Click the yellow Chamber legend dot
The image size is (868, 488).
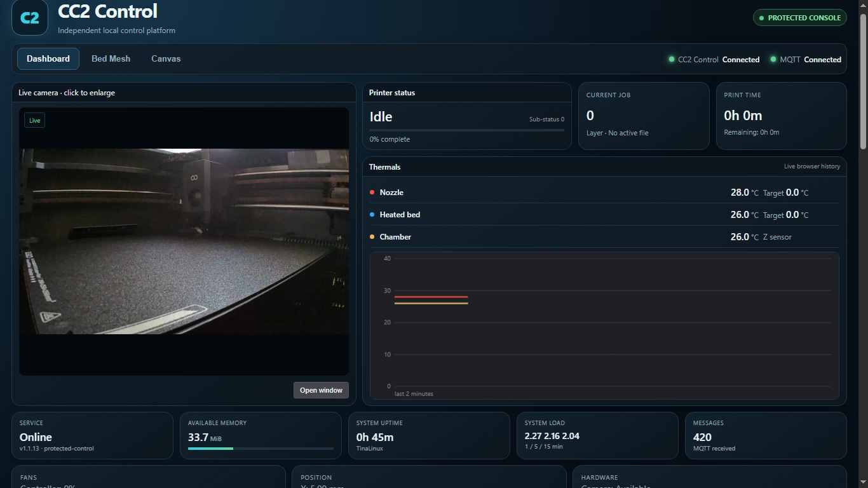point(372,237)
